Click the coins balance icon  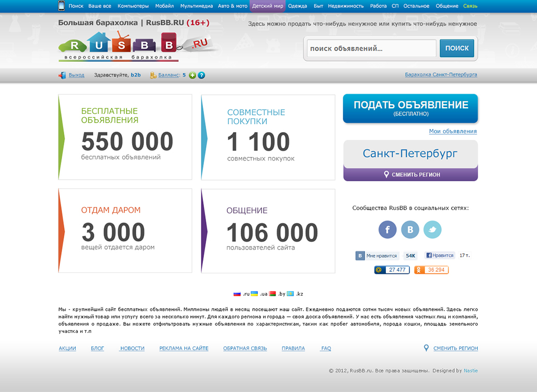[x=153, y=75]
